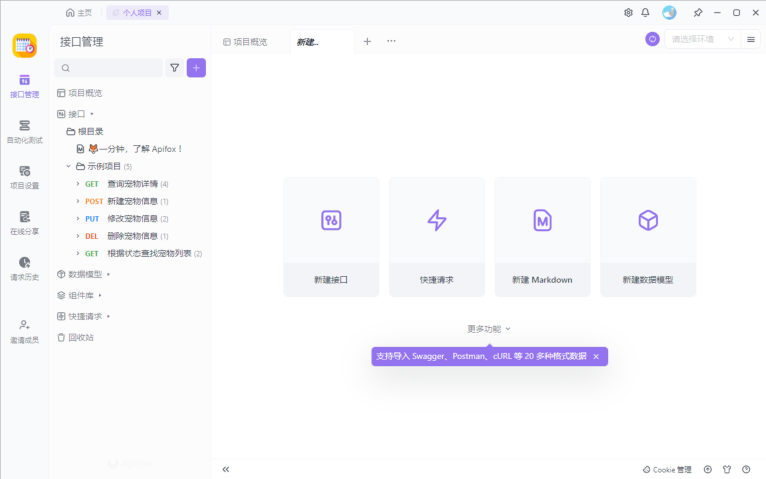
Task: Open the 快捷请求 section
Action: 83,316
